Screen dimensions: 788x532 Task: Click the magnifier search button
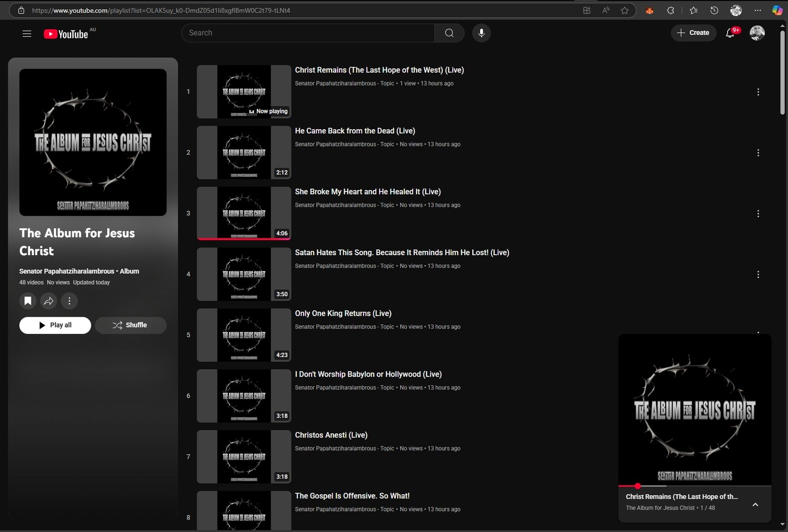[x=449, y=33]
